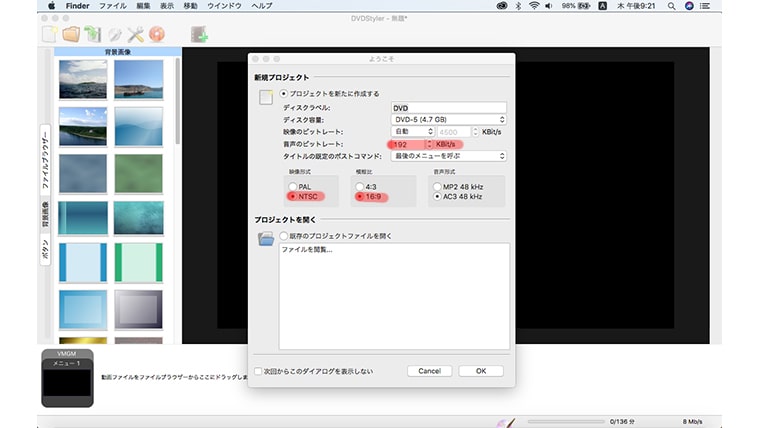Select the NTSC video format
The height and width of the screenshot is (428, 760).
(292, 196)
